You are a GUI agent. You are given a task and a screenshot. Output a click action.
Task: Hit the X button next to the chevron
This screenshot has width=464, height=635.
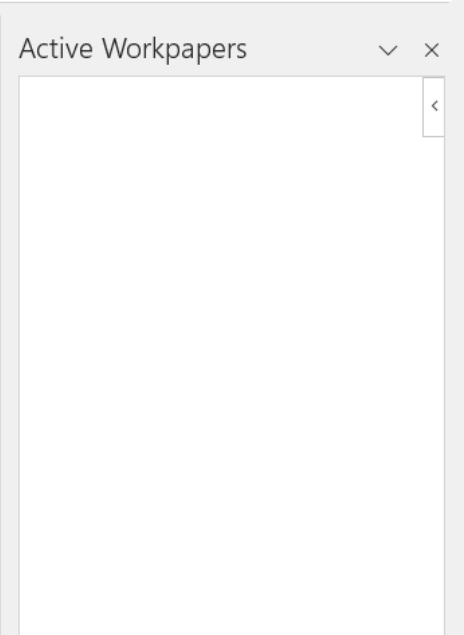pyautogui.click(x=432, y=51)
